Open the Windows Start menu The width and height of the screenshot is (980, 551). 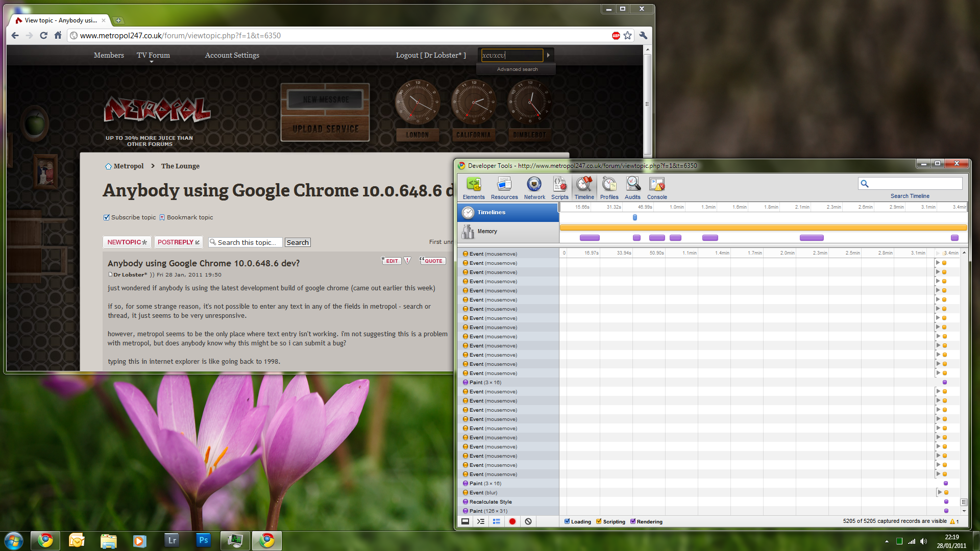coord(14,540)
